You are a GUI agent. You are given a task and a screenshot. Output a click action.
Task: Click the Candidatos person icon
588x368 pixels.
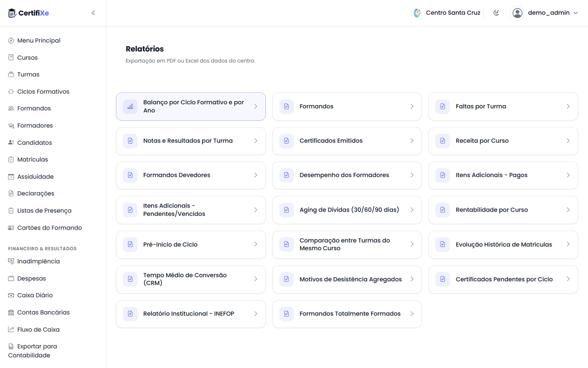coord(11,143)
